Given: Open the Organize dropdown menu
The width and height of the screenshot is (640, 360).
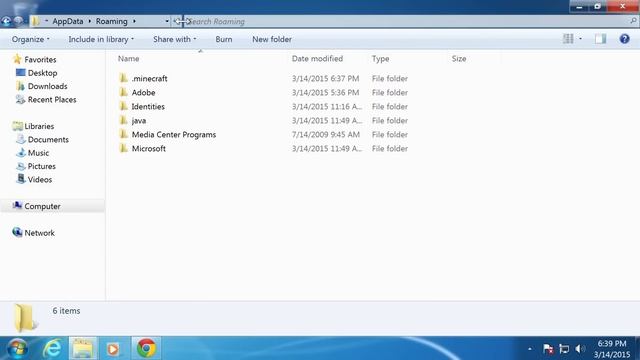Looking at the screenshot, I should click(31, 39).
